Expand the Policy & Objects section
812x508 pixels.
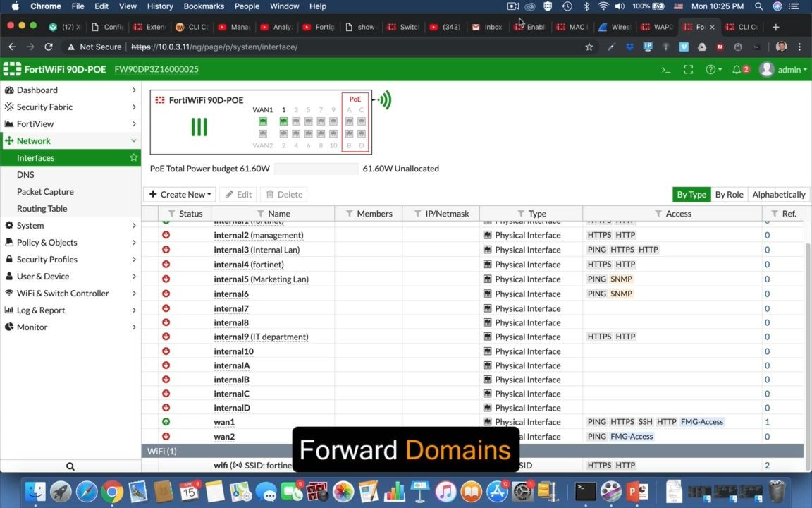(x=70, y=243)
